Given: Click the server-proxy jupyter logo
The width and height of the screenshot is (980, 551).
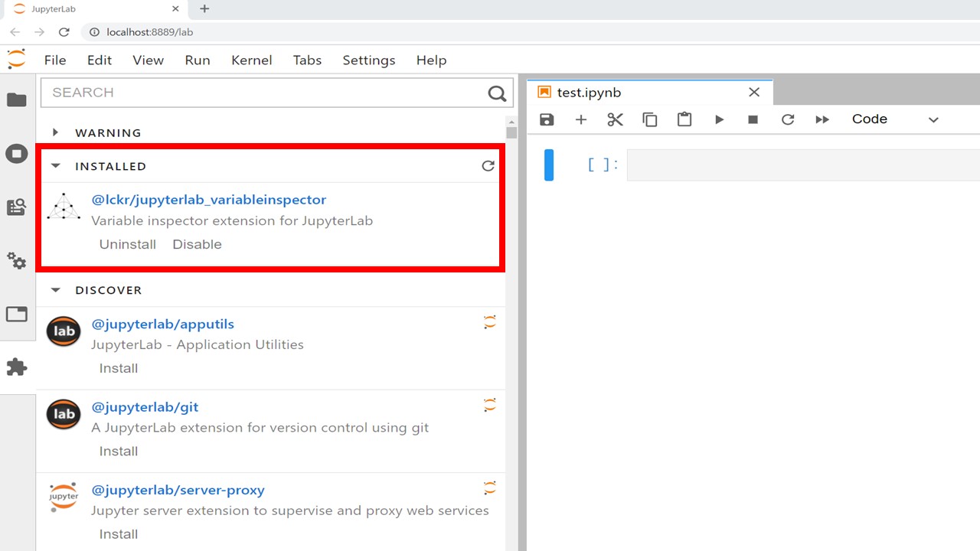Looking at the screenshot, I should tap(64, 497).
